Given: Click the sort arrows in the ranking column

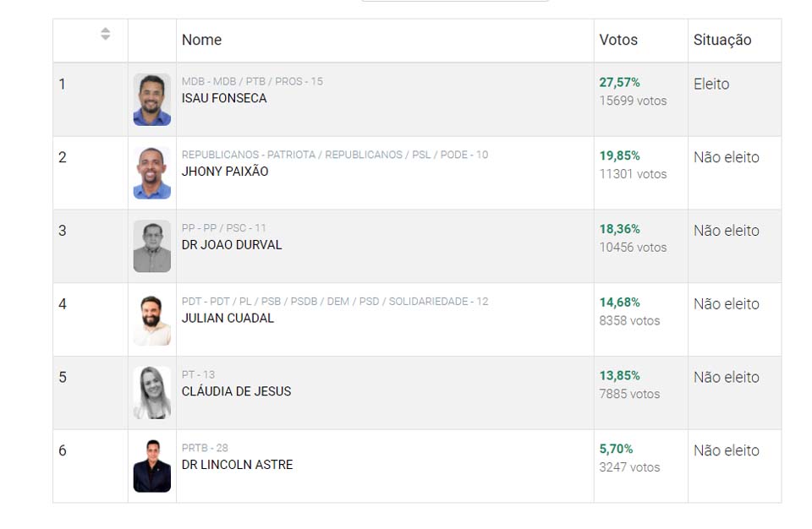Looking at the screenshot, I should tap(105, 34).
